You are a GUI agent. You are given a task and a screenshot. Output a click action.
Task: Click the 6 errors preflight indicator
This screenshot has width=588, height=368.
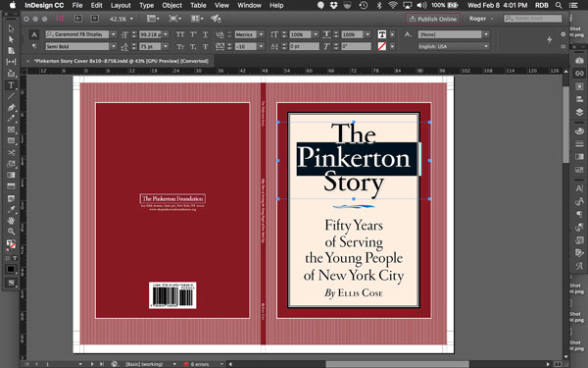[x=196, y=364]
